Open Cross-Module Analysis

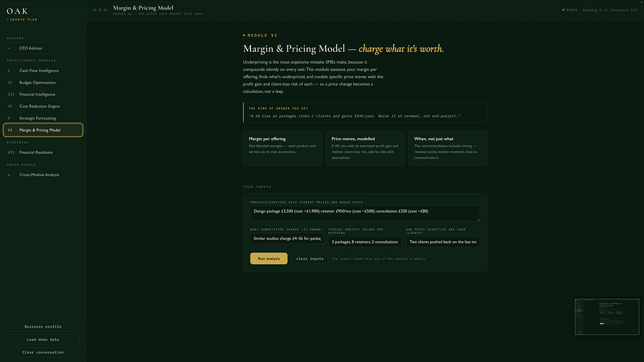(x=43, y=175)
